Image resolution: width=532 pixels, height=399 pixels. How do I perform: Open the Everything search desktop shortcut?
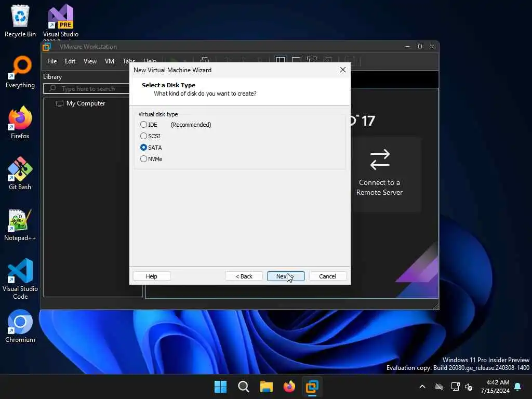pyautogui.click(x=20, y=72)
